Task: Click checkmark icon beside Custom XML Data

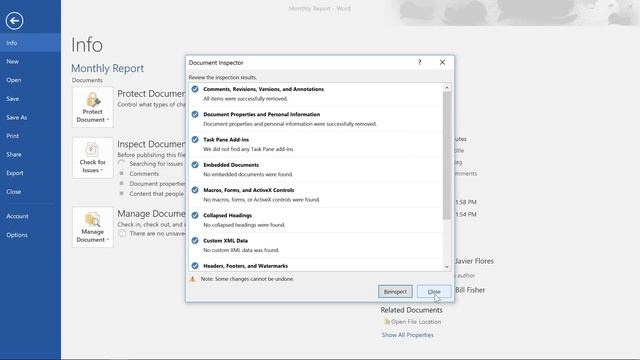Action: (195, 241)
